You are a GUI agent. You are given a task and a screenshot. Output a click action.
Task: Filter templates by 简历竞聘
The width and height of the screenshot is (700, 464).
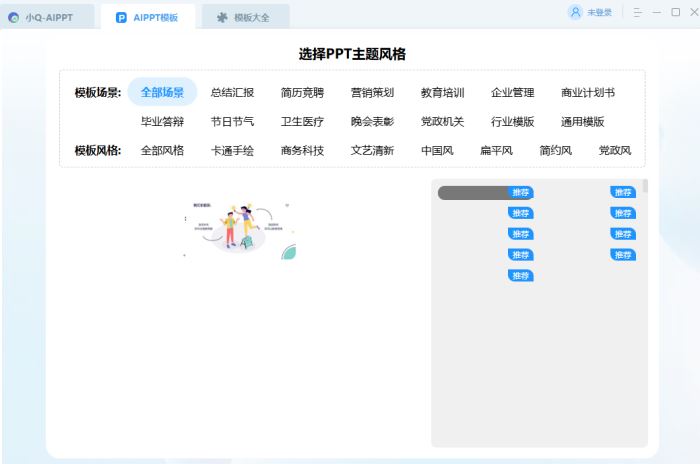pos(302,92)
